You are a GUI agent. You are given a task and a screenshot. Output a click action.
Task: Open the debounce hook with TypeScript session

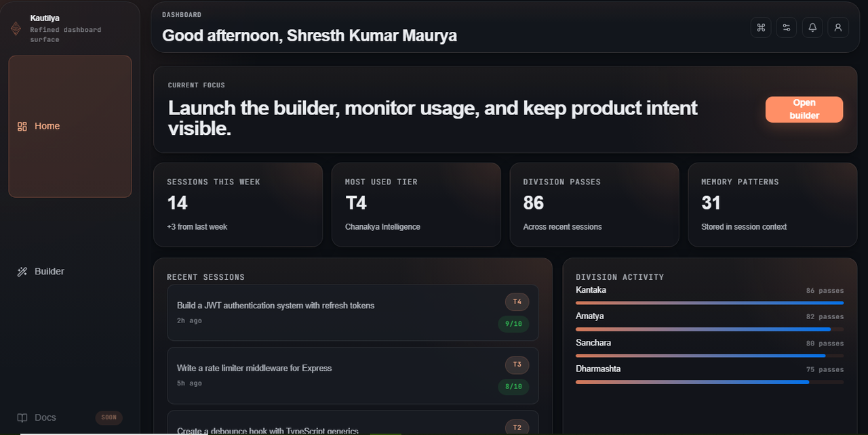(x=353, y=423)
